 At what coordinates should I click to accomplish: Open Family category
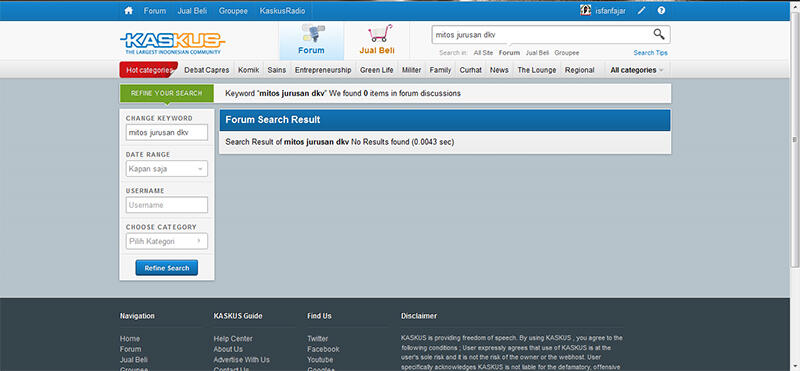tap(440, 70)
